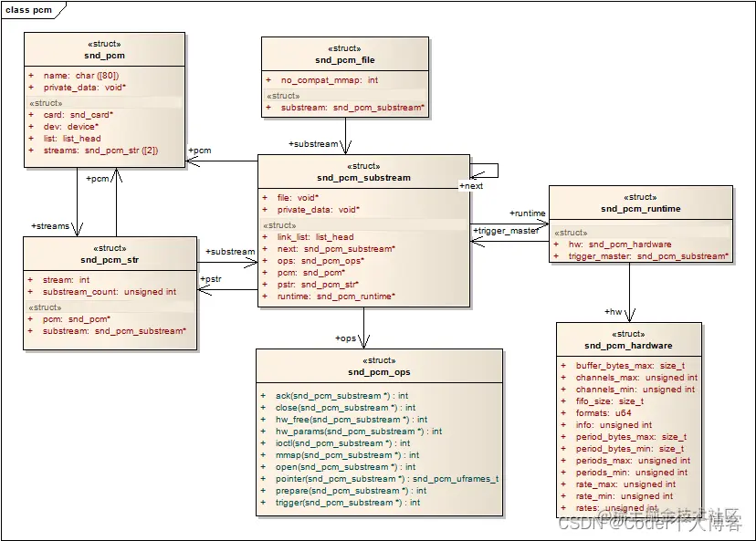Click the substream attribute in snd_pcm_file
This screenshot has width=756, height=541.
pyautogui.click(x=352, y=108)
